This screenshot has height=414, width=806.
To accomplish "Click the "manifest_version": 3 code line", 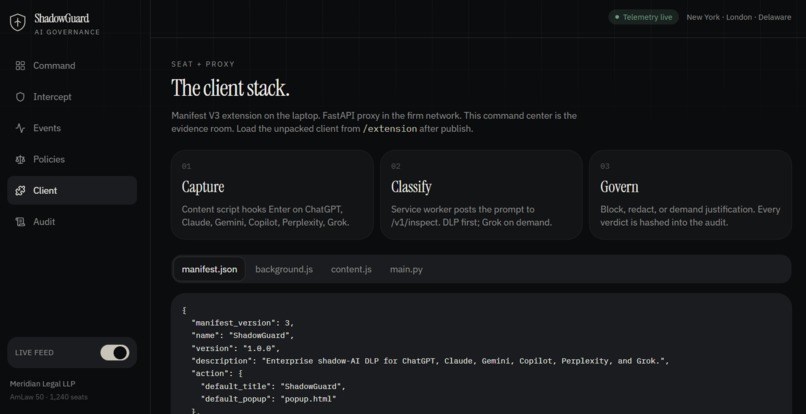I will [x=242, y=323].
